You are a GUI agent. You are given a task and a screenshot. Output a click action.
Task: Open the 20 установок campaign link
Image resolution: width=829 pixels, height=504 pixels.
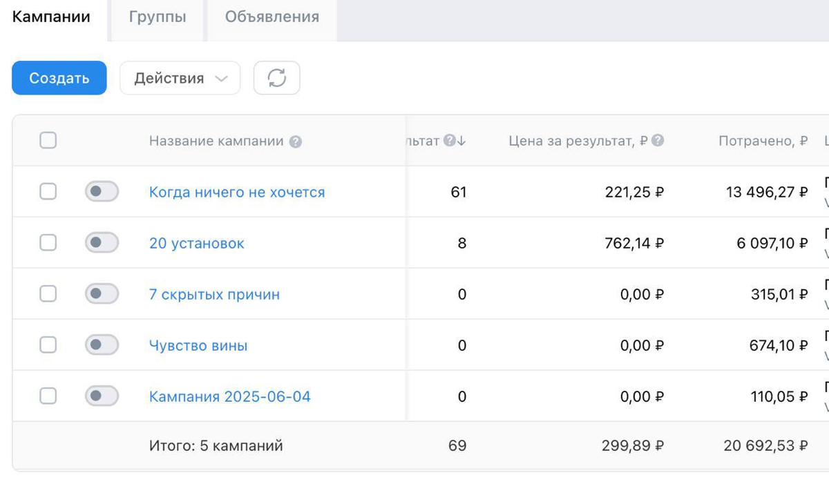(197, 243)
